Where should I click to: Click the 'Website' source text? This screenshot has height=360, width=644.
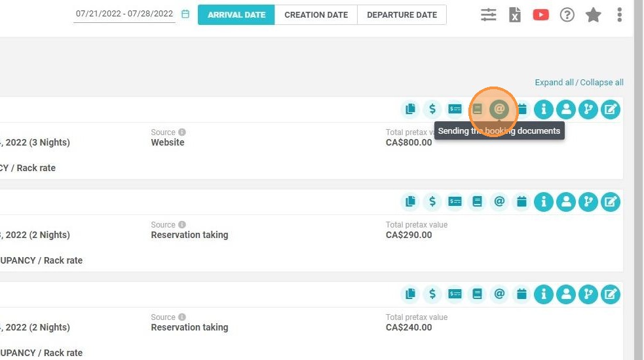(168, 142)
